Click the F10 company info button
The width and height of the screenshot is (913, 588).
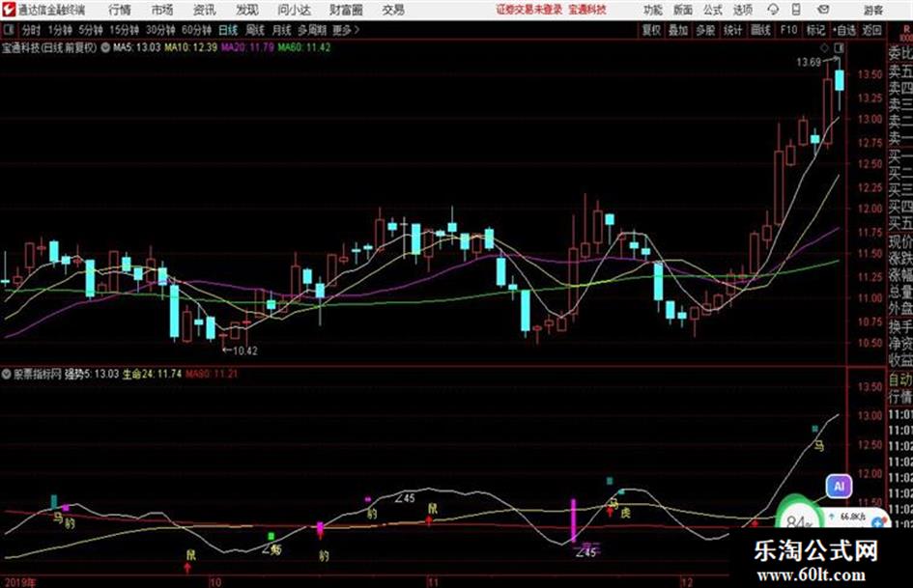[788, 30]
